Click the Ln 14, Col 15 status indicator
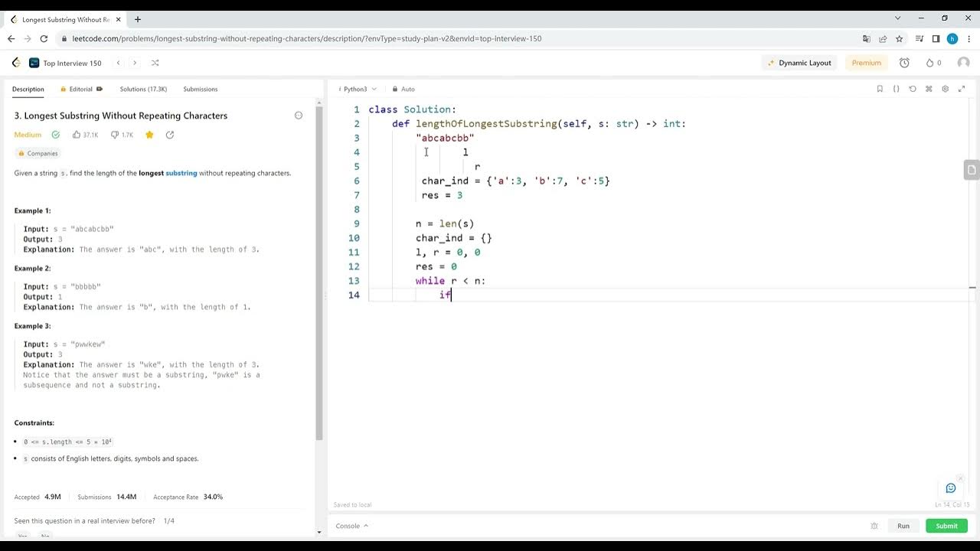The height and width of the screenshot is (551, 980). coord(952,505)
